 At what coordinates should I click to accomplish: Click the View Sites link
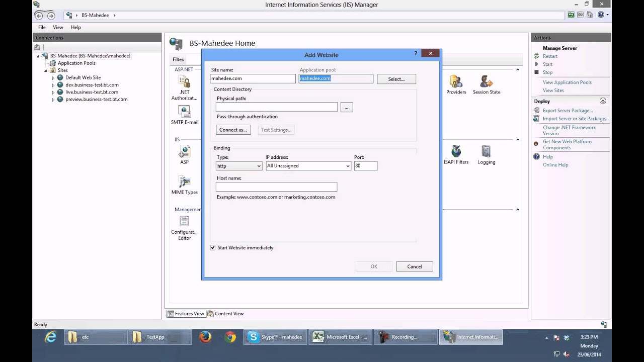553,90
